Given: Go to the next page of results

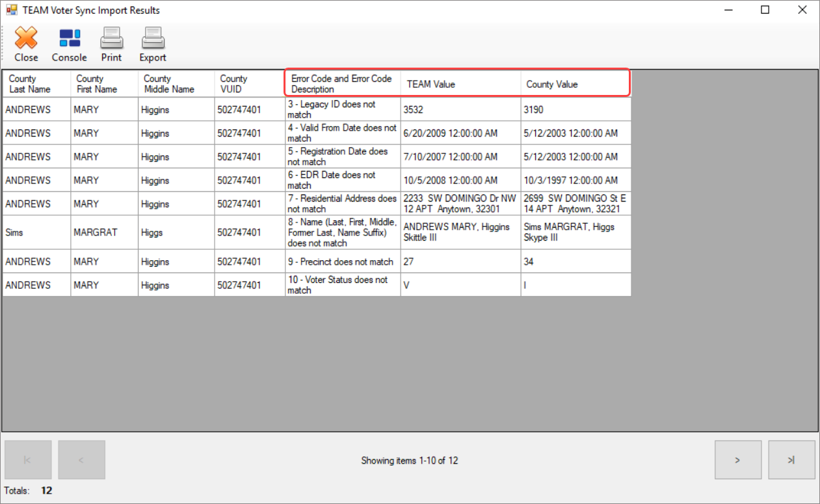Looking at the screenshot, I should [x=737, y=460].
